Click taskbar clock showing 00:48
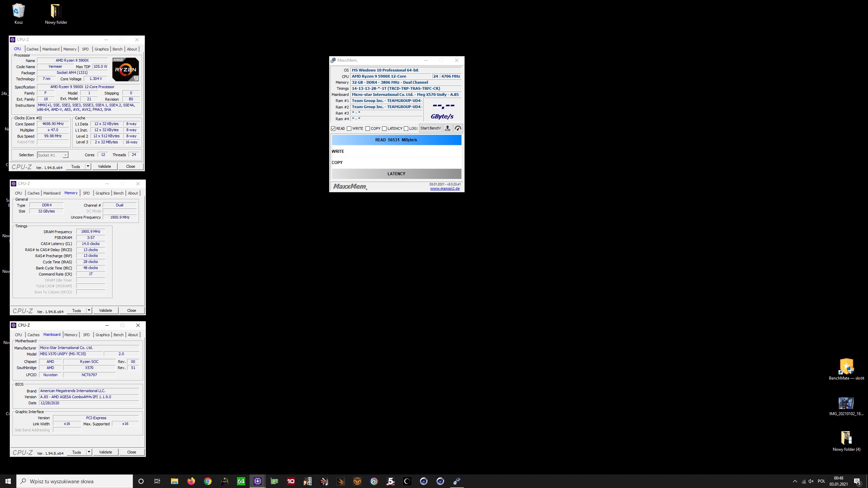868x488 pixels. [x=839, y=481]
